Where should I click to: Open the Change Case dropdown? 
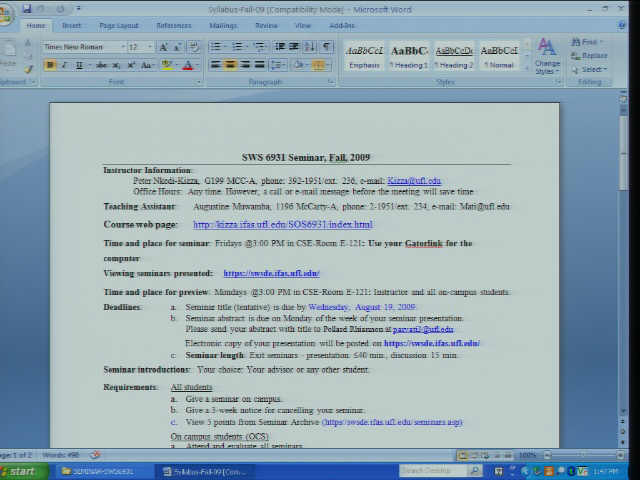[x=147, y=65]
